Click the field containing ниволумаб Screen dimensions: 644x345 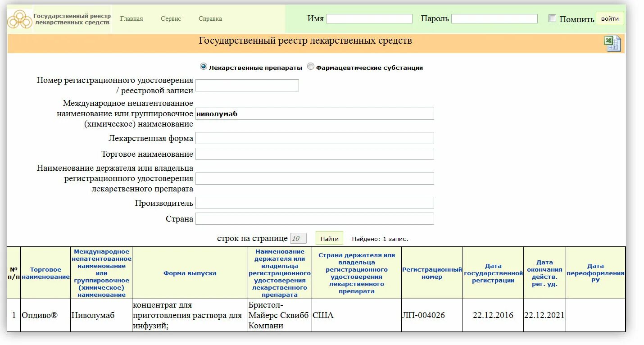(x=315, y=114)
